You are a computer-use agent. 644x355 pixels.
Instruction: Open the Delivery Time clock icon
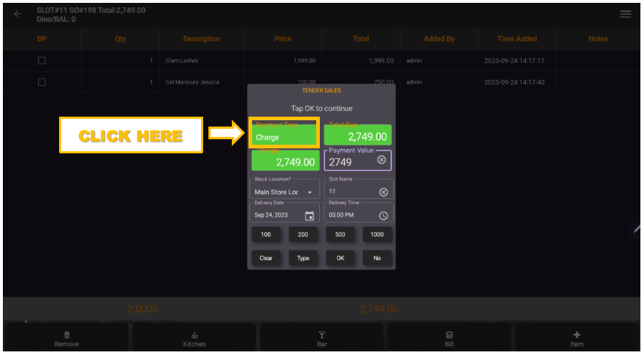click(x=383, y=216)
